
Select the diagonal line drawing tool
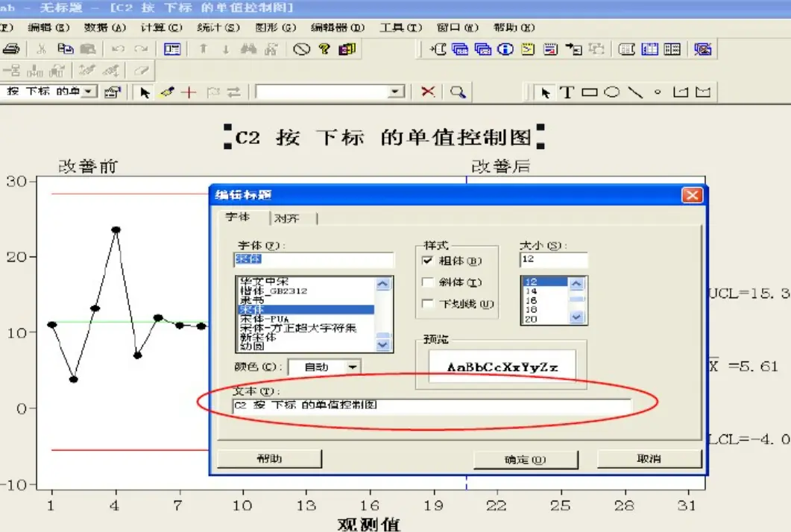634,92
